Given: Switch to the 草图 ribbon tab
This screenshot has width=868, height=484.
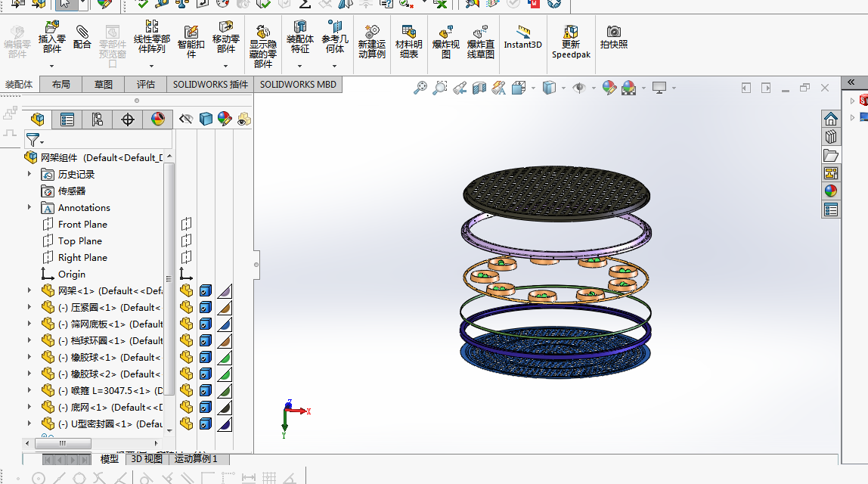Looking at the screenshot, I should click(x=103, y=85).
